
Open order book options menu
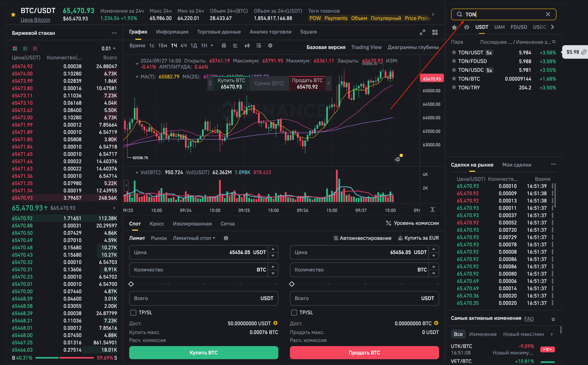[x=114, y=33]
